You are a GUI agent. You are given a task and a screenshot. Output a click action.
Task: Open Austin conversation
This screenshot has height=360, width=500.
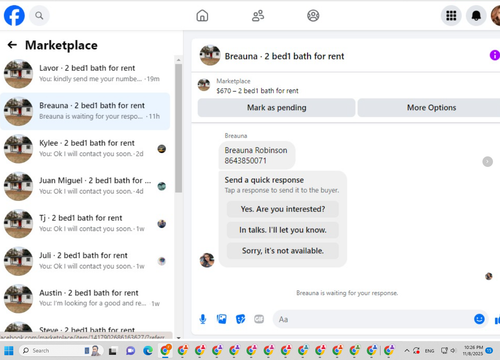coord(85,299)
